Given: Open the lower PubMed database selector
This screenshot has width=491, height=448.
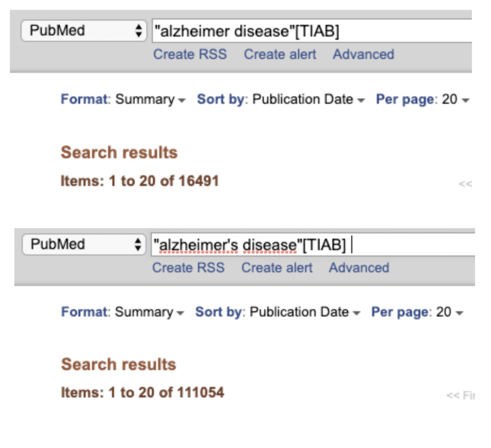Looking at the screenshot, I should pos(84,244).
